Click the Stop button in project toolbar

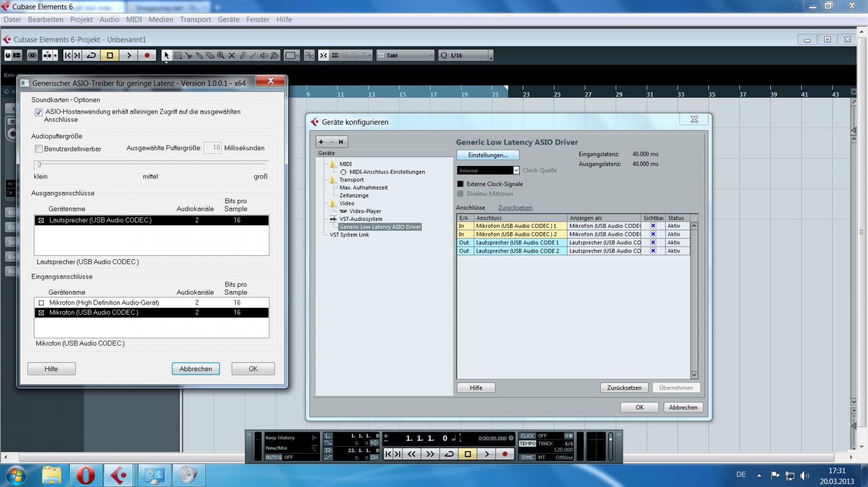tap(110, 55)
